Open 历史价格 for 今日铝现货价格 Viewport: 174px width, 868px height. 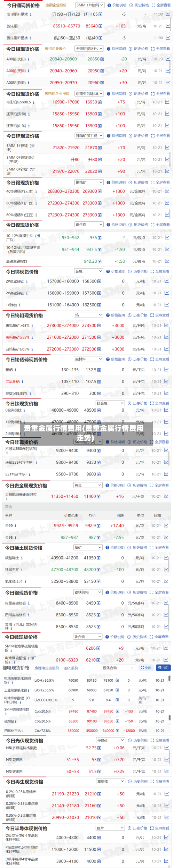point(139,49)
